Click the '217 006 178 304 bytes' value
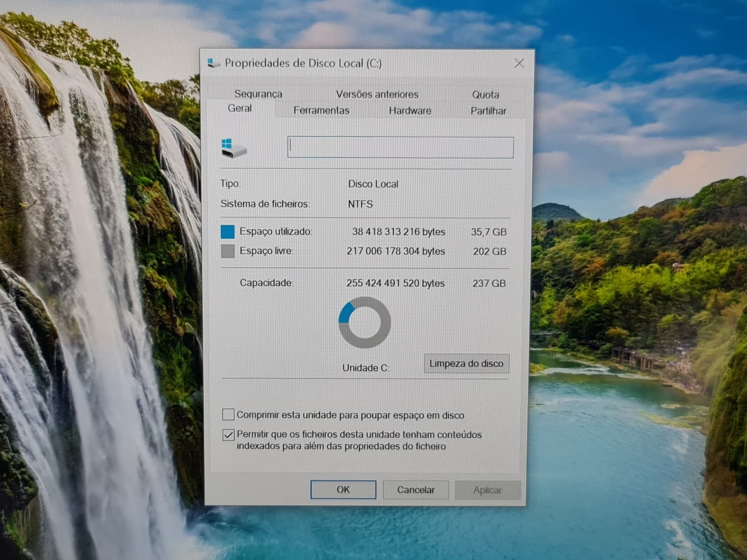The width and height of the screenshot is (747, 560). tap(396, 251)
